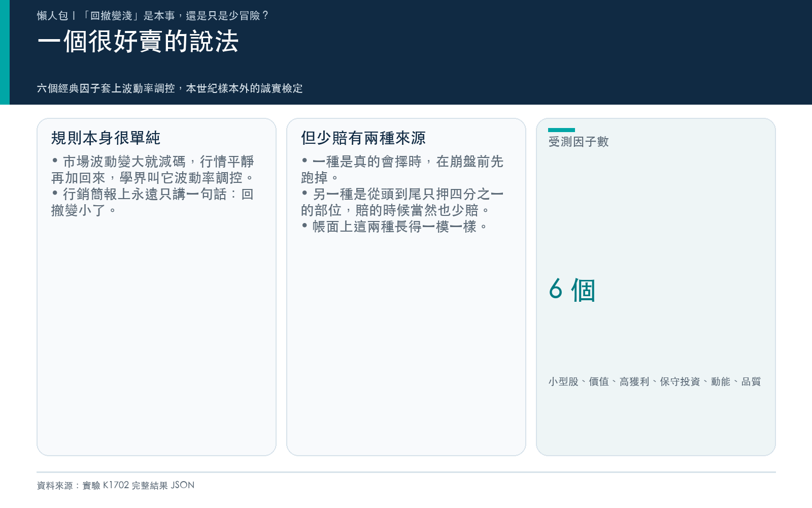Click the teal vertical stripe beside the header
812x508 pixels.
coord(5,52)
